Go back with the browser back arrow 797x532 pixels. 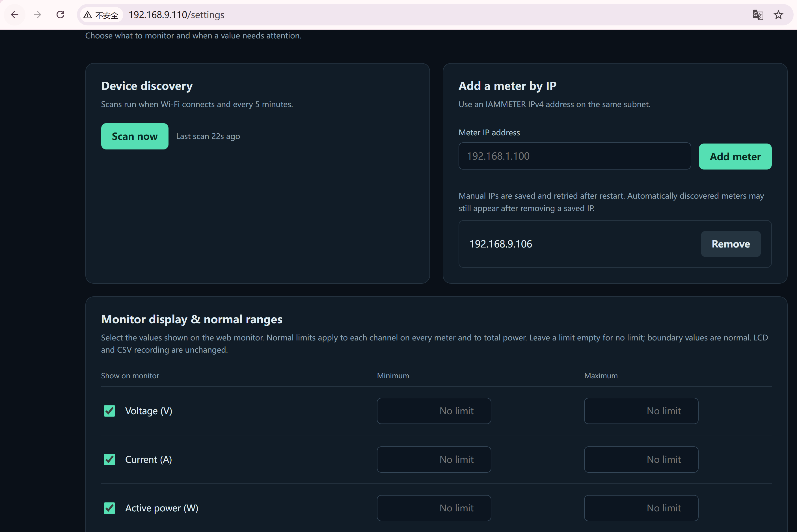[x=15, y=15]
